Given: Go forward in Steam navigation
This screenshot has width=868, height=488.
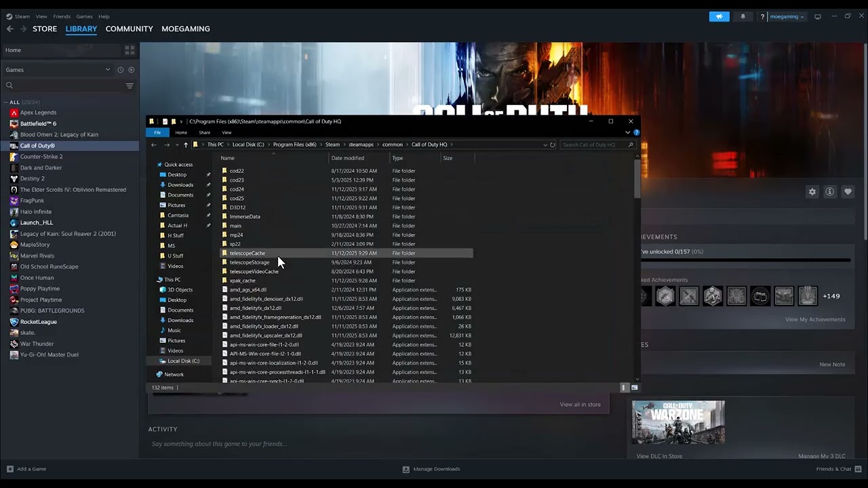Looking at the screenshot, I should 23,29.
